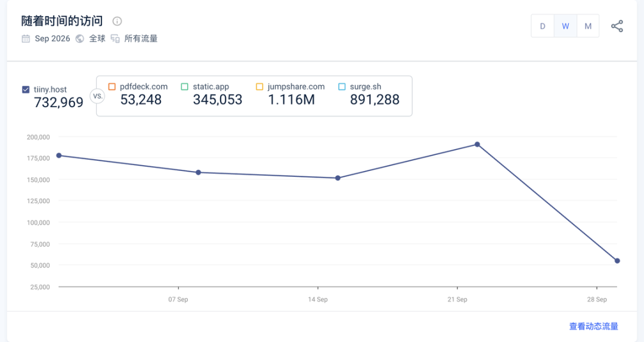Enable the surge.sh checkbox
Image resolution: width=644 pixels, height=342 pixels.
(x=342, y=86)
